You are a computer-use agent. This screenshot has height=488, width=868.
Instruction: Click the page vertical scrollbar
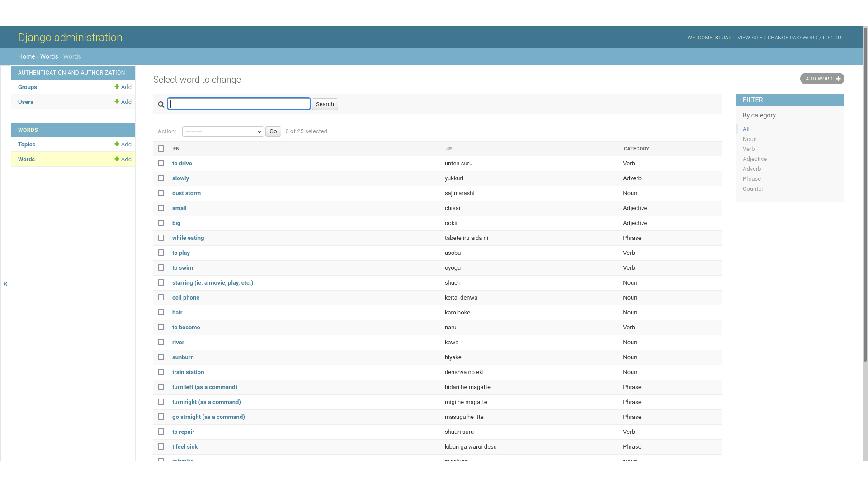865,194
